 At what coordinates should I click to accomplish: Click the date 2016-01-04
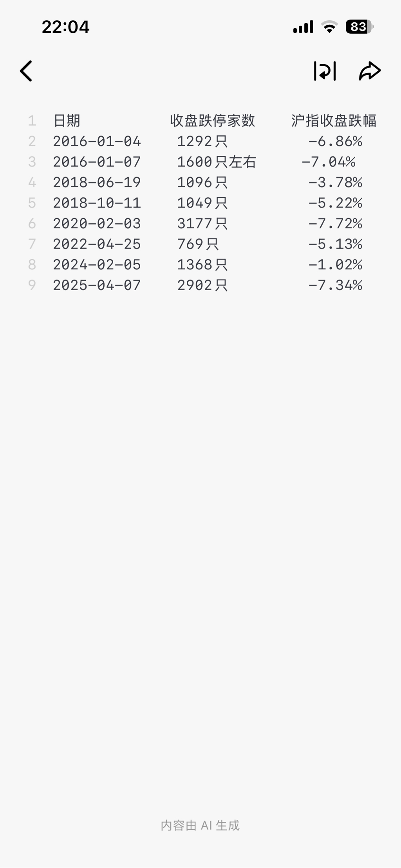tap(97, 141)
